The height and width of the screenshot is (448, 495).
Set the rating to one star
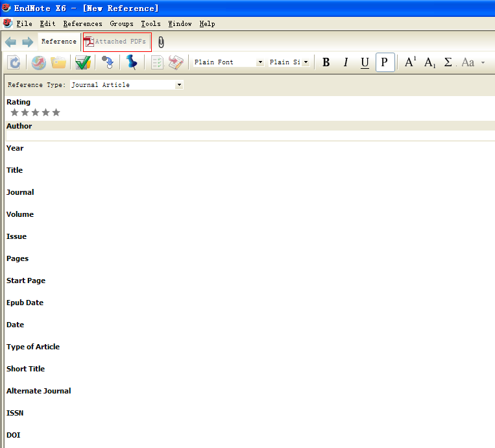(x=14, y=112)
